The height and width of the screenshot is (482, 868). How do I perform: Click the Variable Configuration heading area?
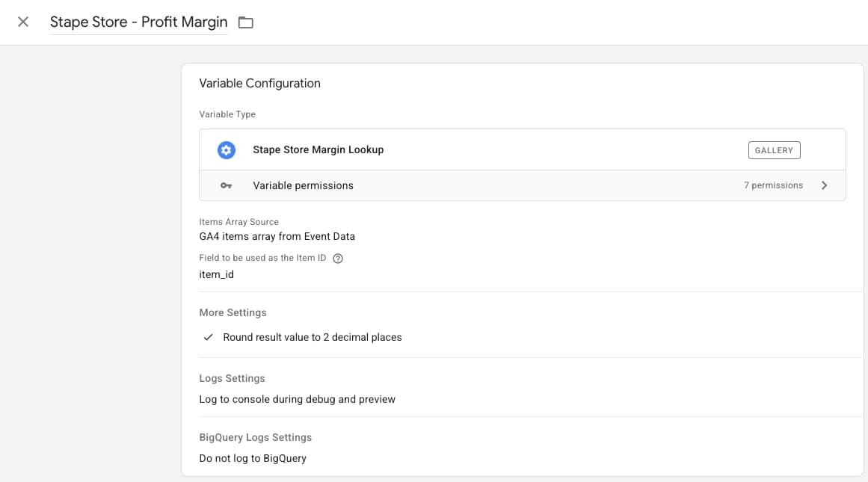[x=259, y=83]
